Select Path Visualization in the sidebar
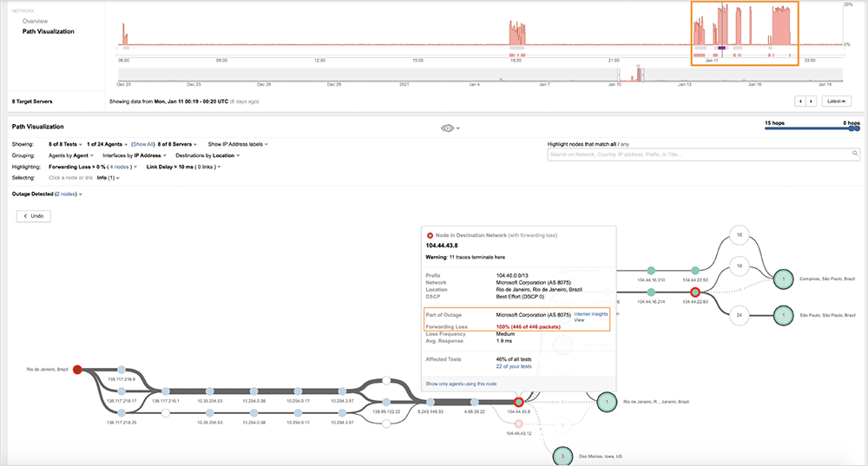Screen dimensions: 868x466 click(48, 31)
